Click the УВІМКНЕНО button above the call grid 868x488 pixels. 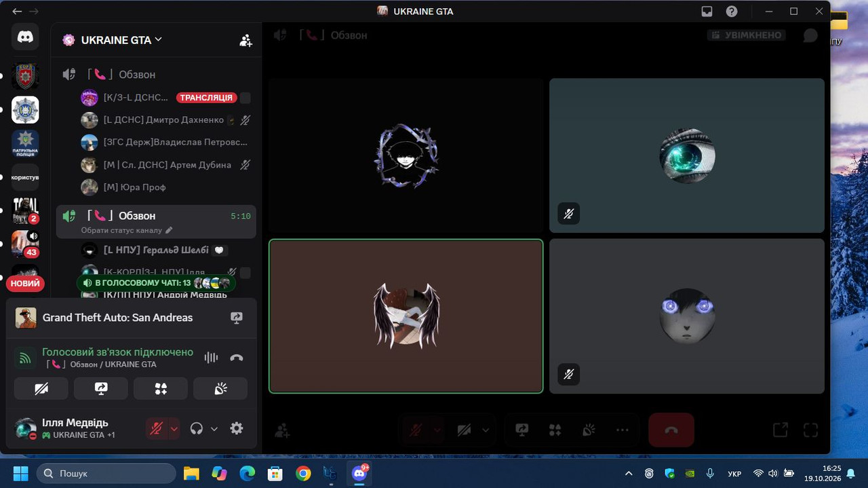click(x=746, y=35)
